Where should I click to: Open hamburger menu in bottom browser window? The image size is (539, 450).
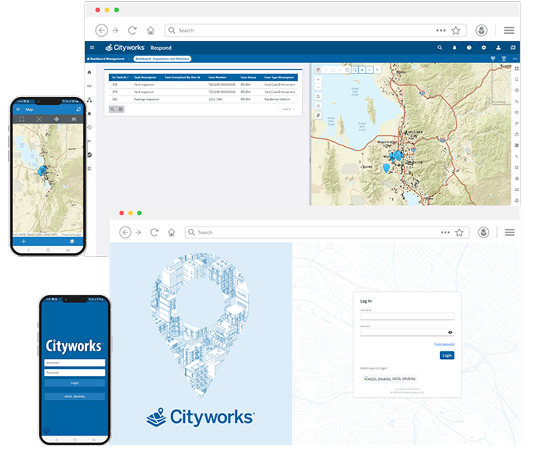point(510,232)
